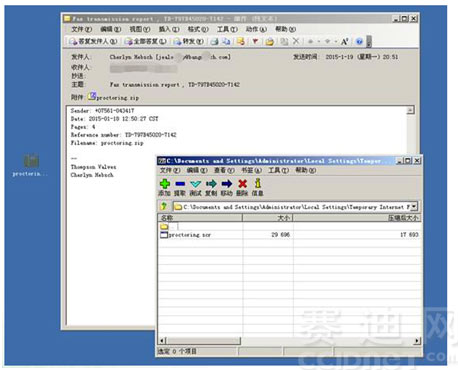Open the 动作 menu in the email window
The image size is (458, 370).
tap(256, 29)
